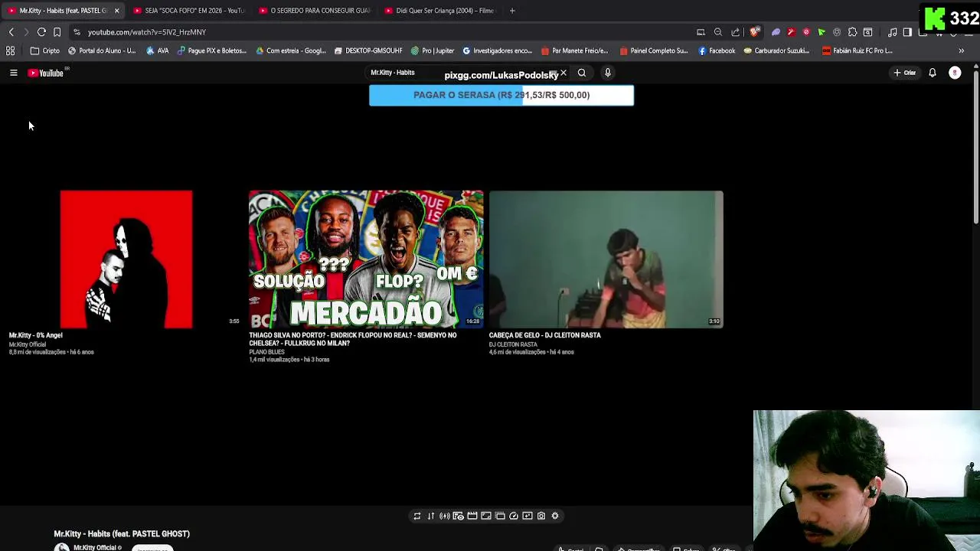This screenshot has height=551, width=980.
Task: Toggle the loop repeat icon in player toolbar
Action: pos(417,516)
